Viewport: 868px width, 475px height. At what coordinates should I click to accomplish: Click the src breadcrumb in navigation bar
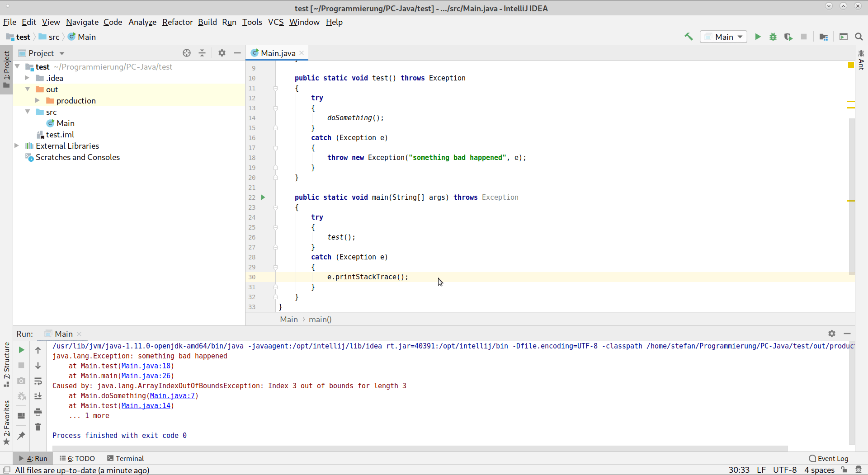[x=49, y=37]
